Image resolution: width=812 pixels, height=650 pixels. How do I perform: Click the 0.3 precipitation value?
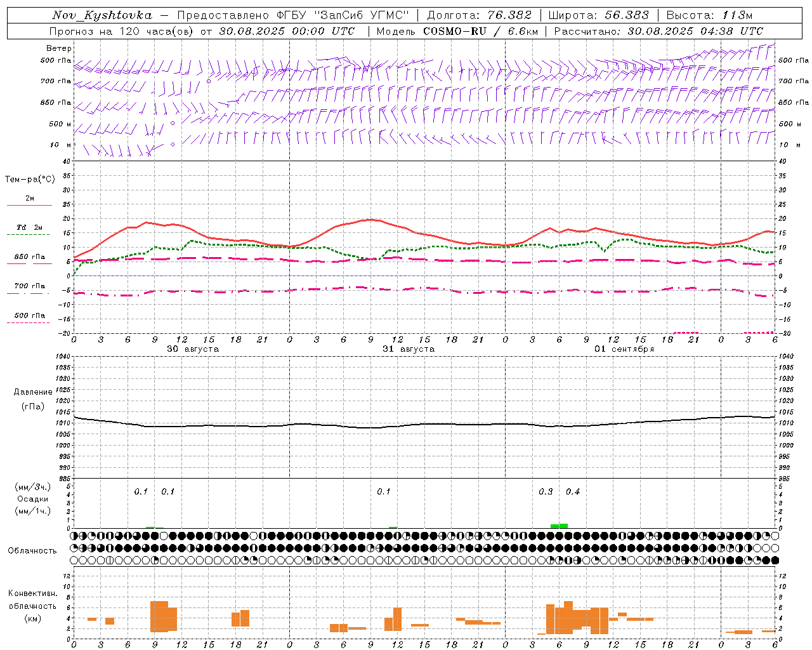coord(546,492)
